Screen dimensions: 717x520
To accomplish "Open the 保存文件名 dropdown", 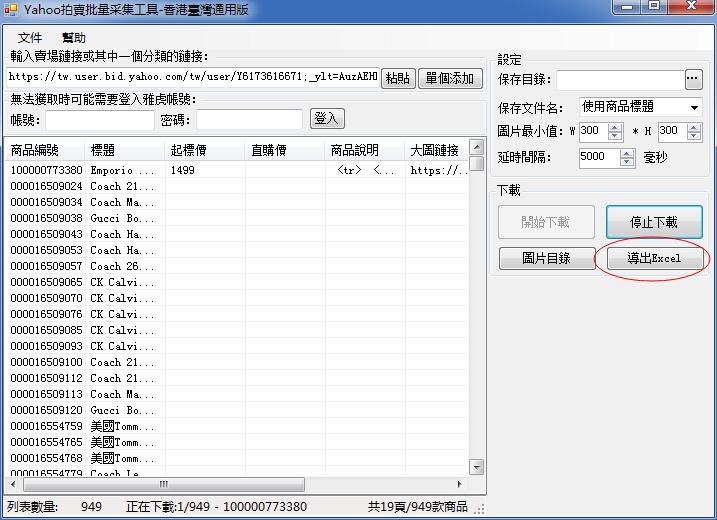I will click(640, 107).
